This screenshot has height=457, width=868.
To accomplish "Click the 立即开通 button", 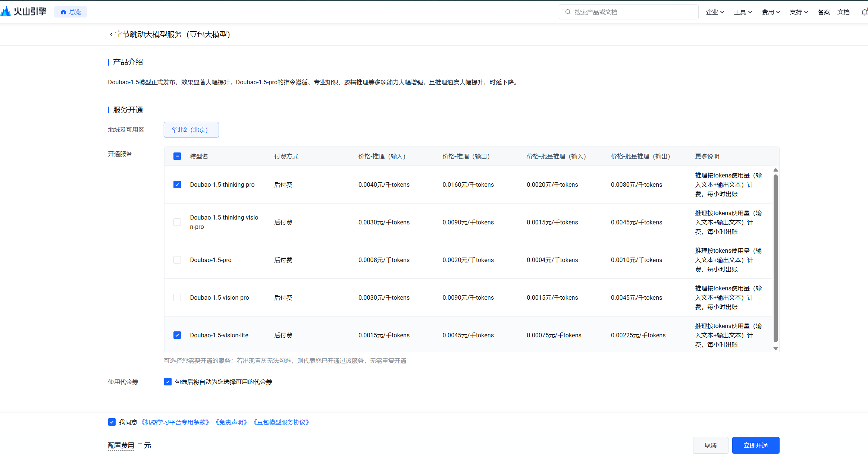I will [x=755, y=445].
